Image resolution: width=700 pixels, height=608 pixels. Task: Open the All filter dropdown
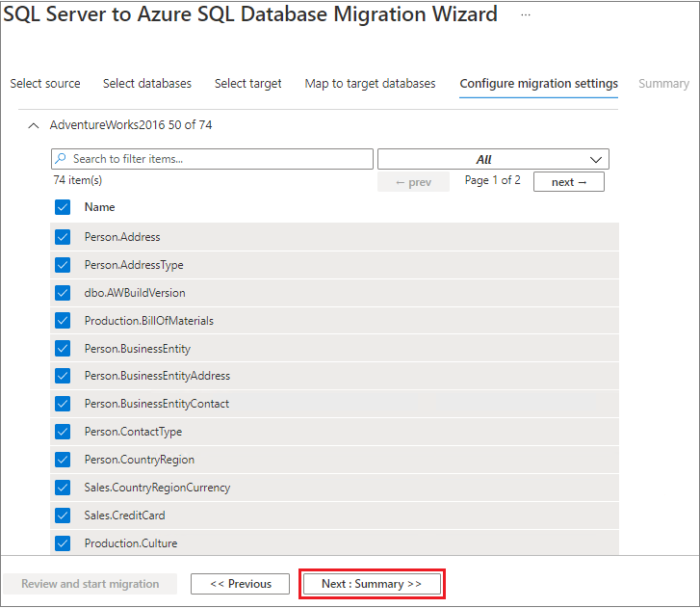click(493, 159)
